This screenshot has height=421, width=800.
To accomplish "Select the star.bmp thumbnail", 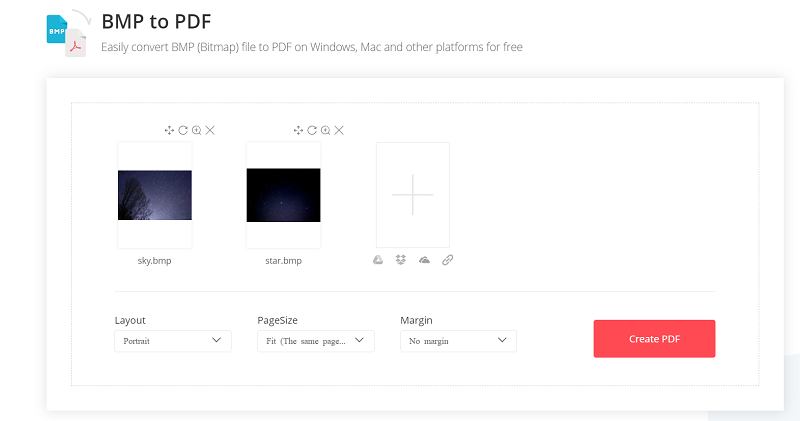I will 283,195.
